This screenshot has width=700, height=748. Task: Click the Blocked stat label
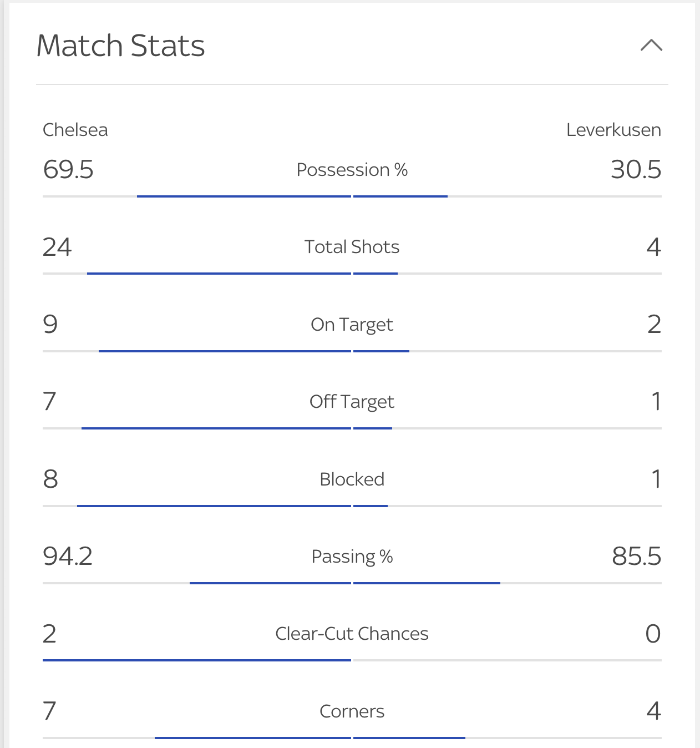coord(352,479)
